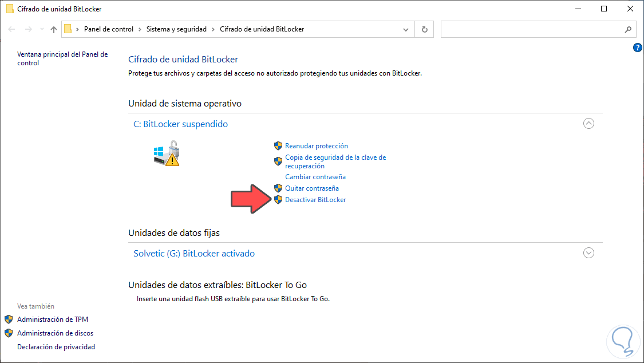Image resolution: width=644 pixels, height=363 pixels.
Task: Open Sistema y seguridad breadcrumb
Action: [x=177, y=29]
